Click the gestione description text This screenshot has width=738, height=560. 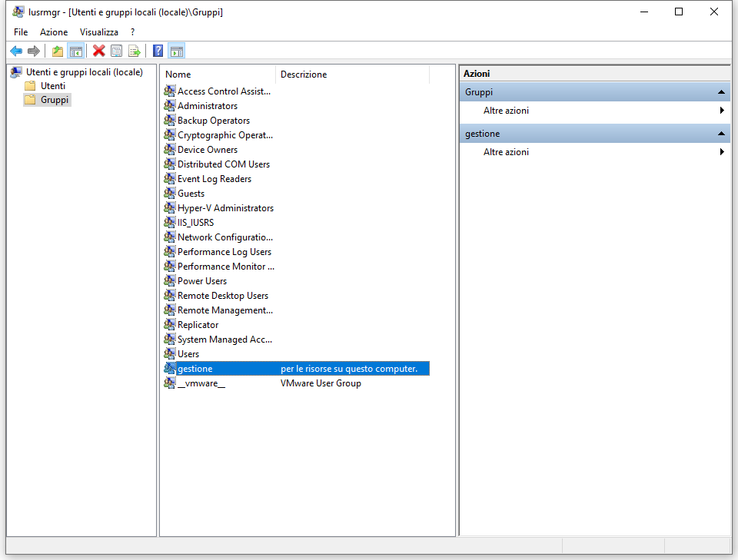click(349, 369)
